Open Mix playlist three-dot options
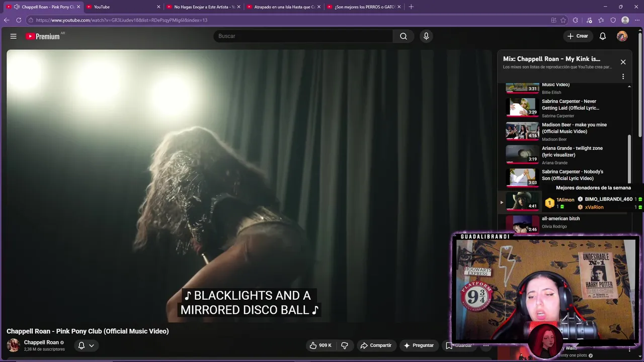This screenshot has height=362, width=644. point(623,77)
